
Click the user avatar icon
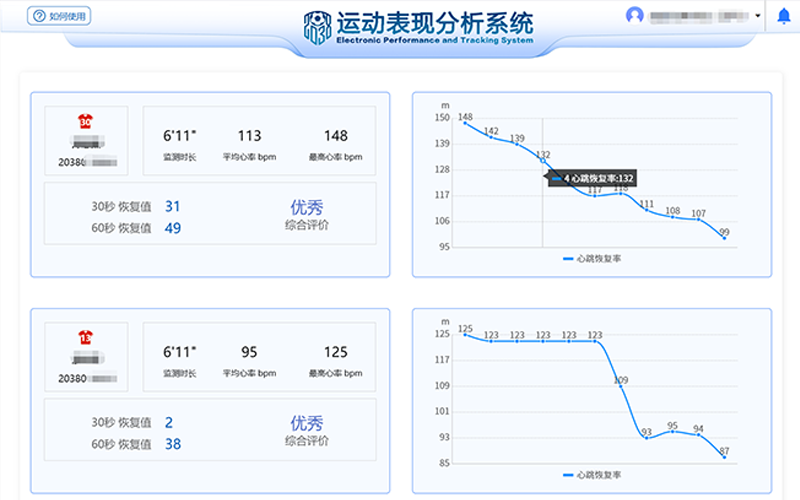tap(634, 15)
